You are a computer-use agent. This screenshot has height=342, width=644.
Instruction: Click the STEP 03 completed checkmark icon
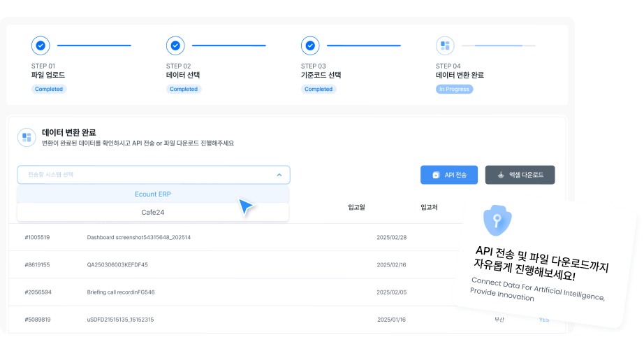tap(310, 45)
